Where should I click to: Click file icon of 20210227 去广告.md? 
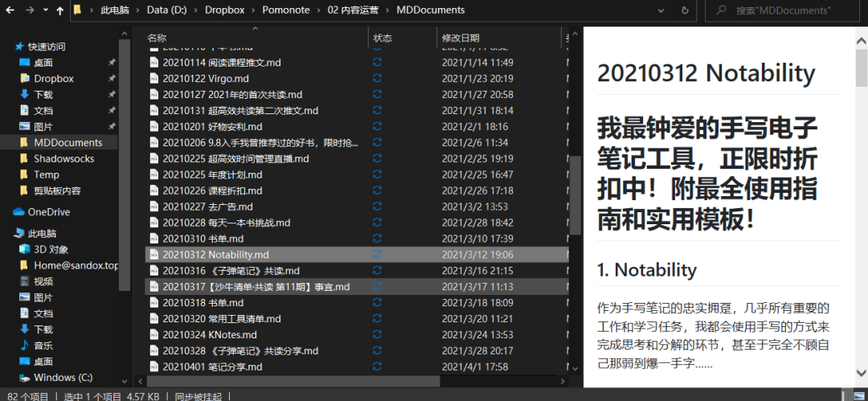[154, 207]
